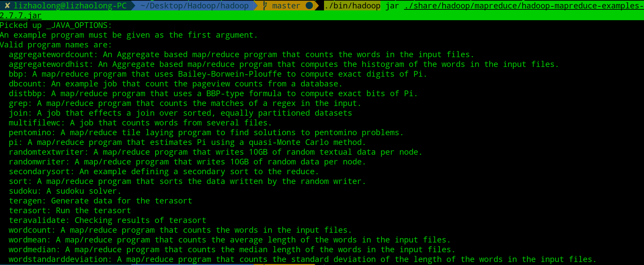Click the dirty-state circle after master
The height and width of the screenshot is (265, 644).
(x=310, y=6)
